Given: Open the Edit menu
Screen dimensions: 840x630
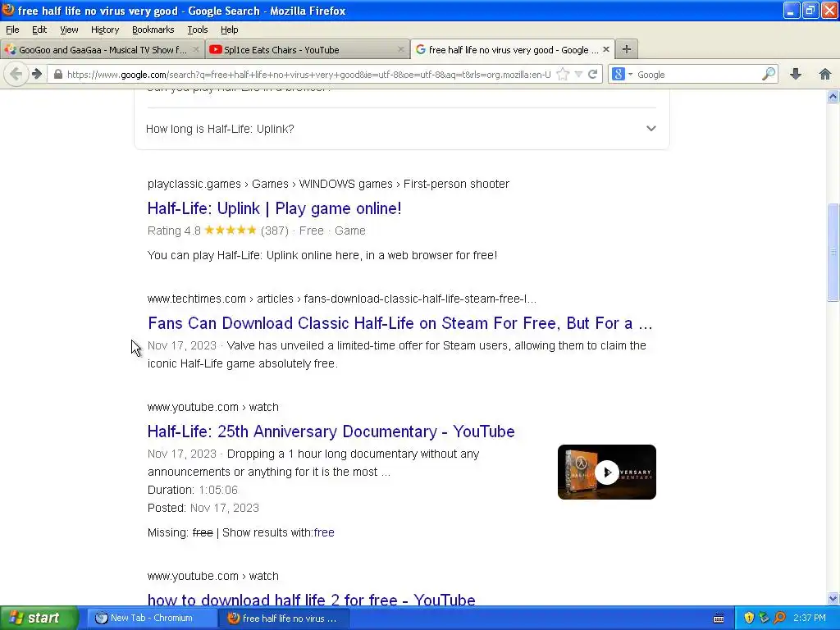Looking at the screenshot, I should 39,30.
